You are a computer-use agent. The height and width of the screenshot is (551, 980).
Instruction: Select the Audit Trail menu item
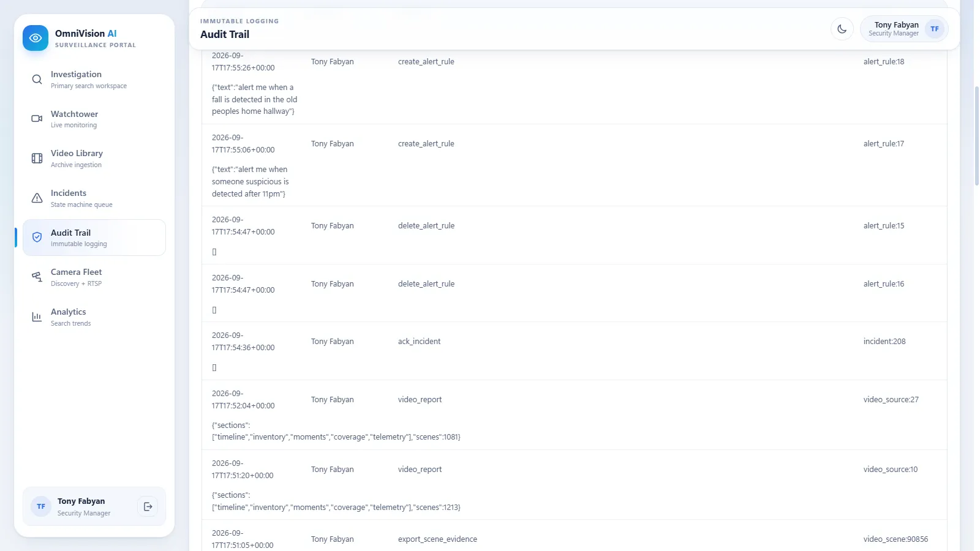(94, 238)
